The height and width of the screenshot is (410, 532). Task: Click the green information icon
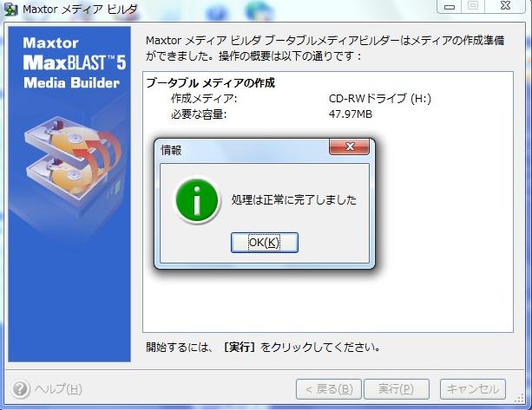[196, 200]
